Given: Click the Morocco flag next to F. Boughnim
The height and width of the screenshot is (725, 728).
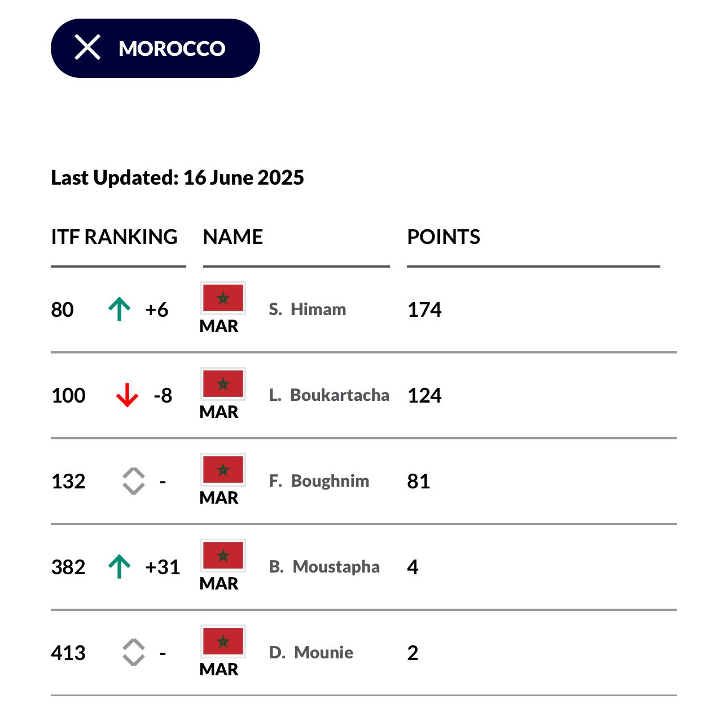Looking at the screenshot, I should coord(223,470).
